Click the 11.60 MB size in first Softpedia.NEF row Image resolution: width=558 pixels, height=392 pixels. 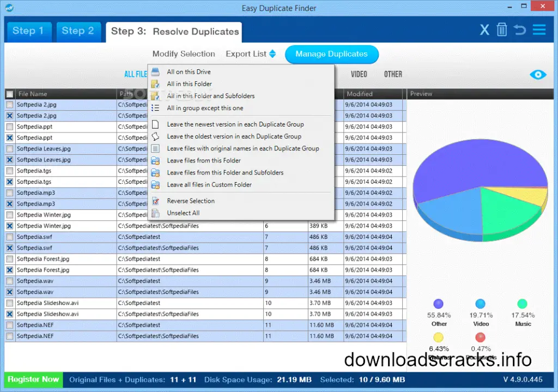[322, 325]
